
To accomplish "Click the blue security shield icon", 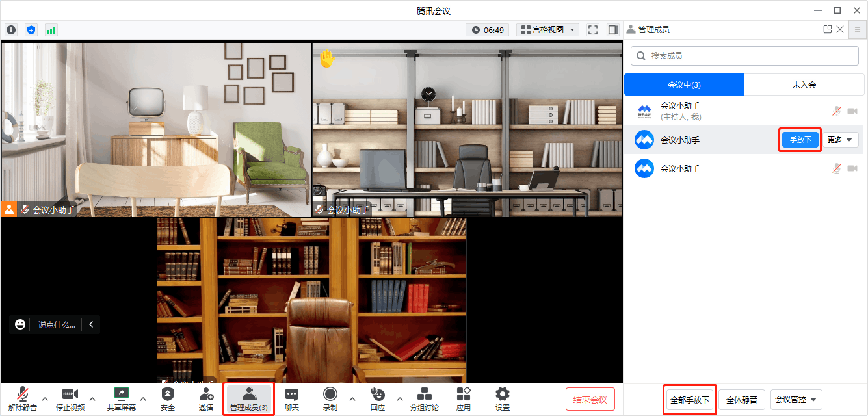I will [x=31, y=30].
